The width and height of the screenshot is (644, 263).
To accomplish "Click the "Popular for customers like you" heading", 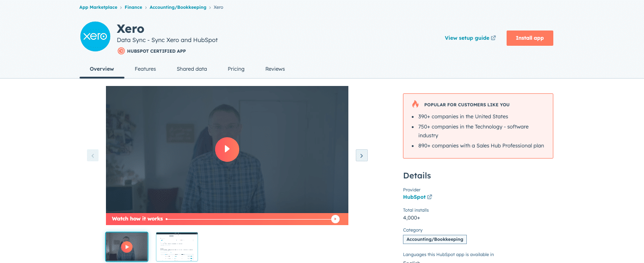I will (467, 105).
